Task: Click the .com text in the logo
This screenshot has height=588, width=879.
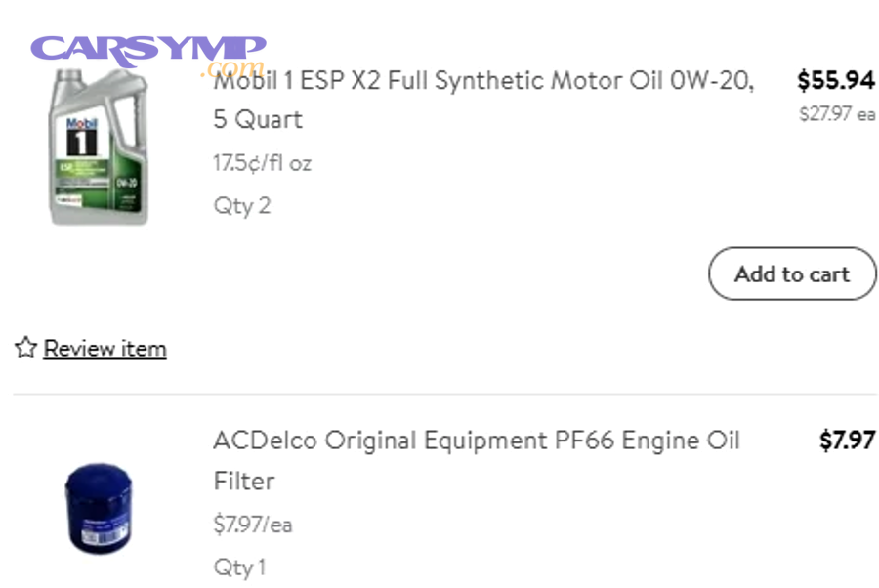Action: [232, 69]
